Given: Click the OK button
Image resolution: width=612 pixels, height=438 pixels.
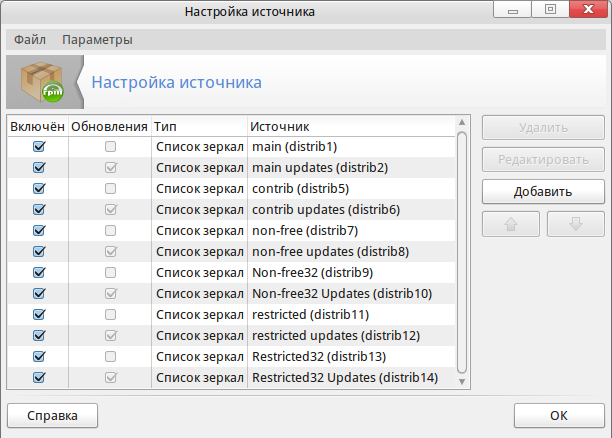Looking at the screenshot, I should click(x=559, y=415).
